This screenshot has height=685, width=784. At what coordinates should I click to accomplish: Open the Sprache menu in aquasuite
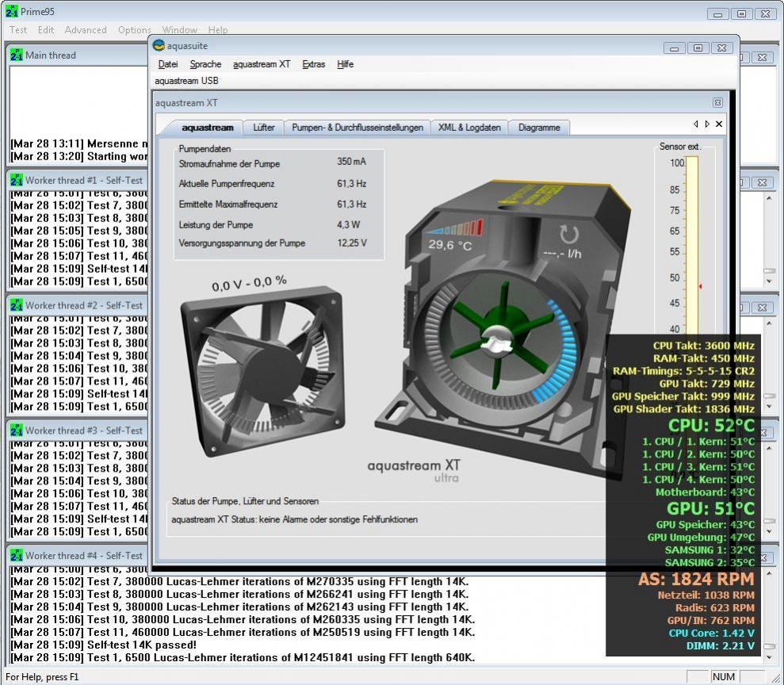point(205,64)
